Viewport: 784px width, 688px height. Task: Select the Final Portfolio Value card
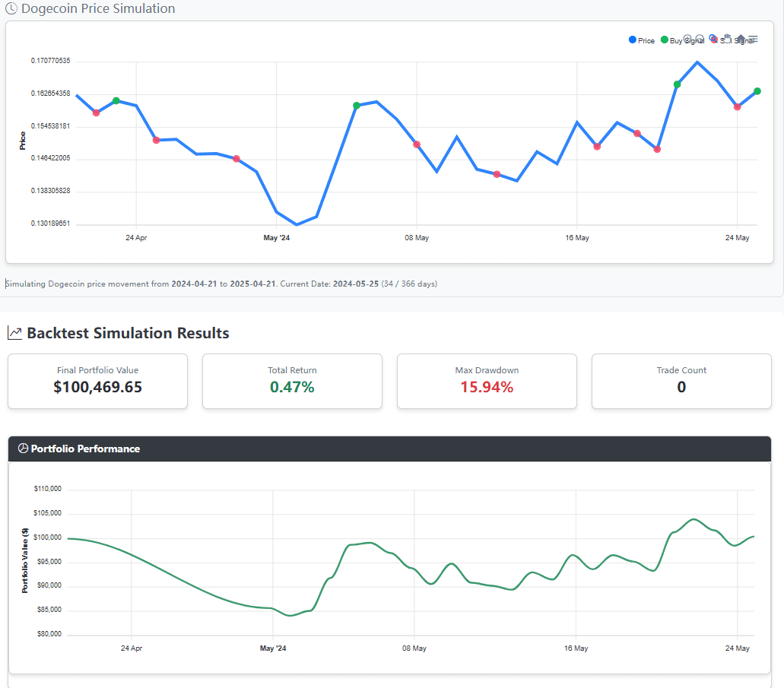97,381
